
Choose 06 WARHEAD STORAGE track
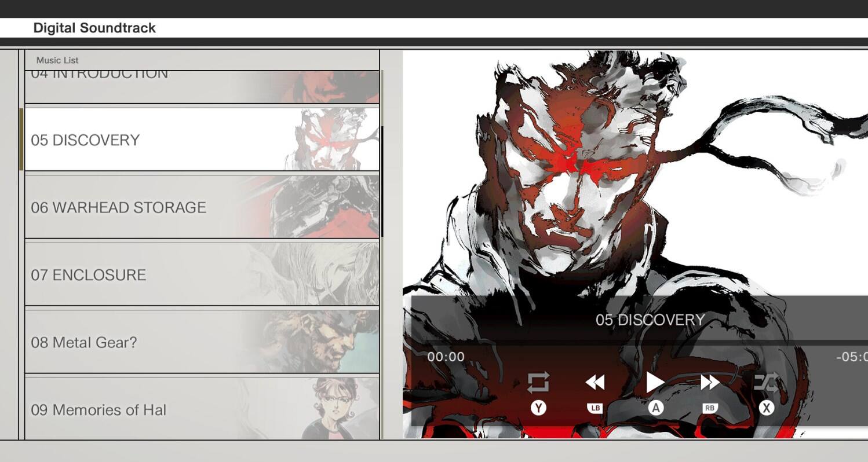202,207
